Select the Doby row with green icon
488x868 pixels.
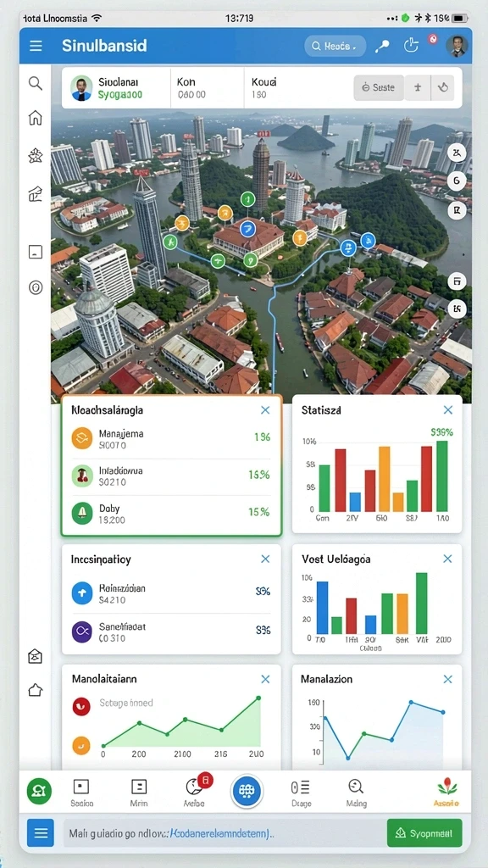[x=171, y=513]
